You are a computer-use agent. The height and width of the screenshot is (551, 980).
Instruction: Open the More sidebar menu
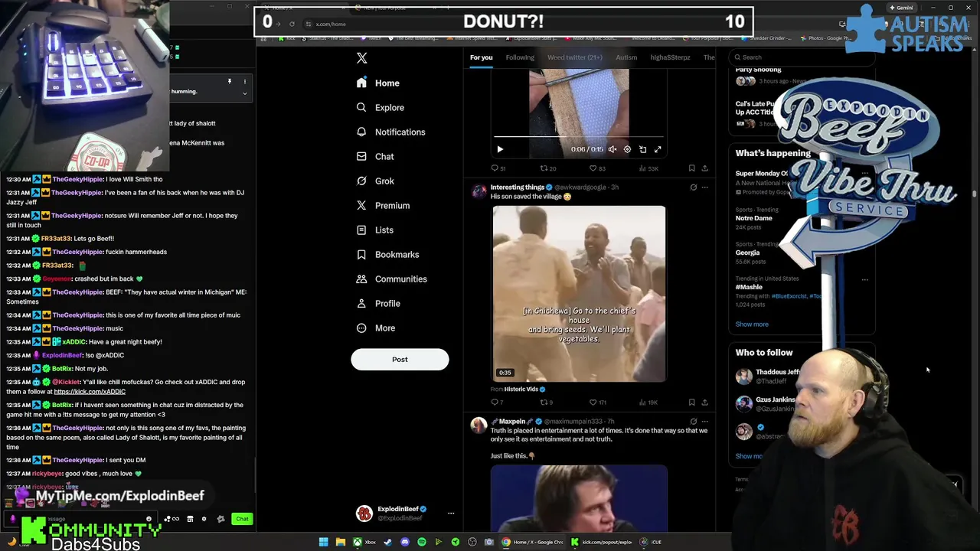pos(376,328)
